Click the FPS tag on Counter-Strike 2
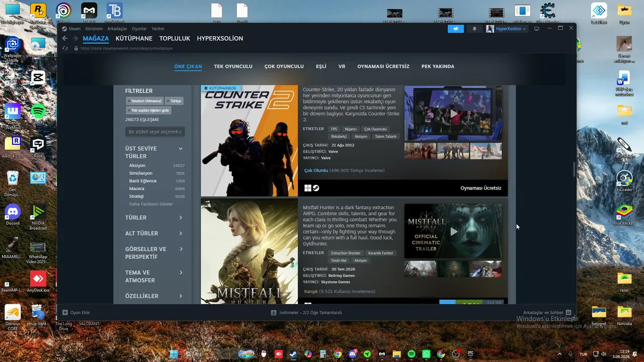 [334, 129]
